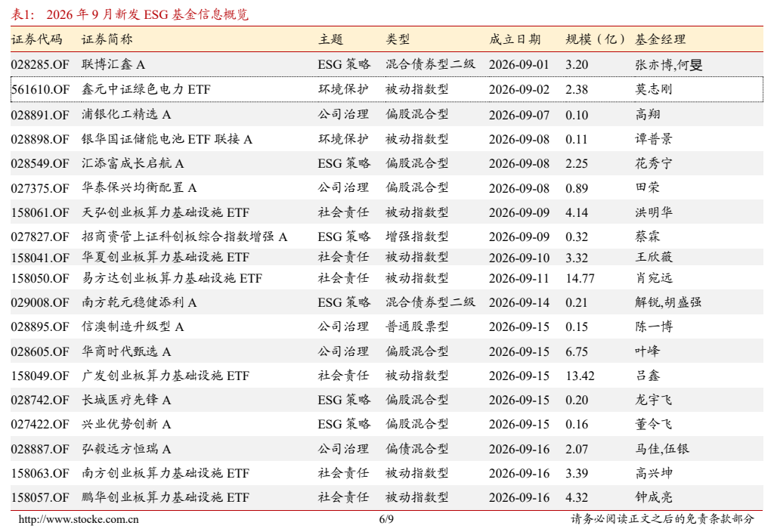This screenshot has height=532, width=774.
Task: Click manager cell 马佳,伍银
Action: coord(662,449)
